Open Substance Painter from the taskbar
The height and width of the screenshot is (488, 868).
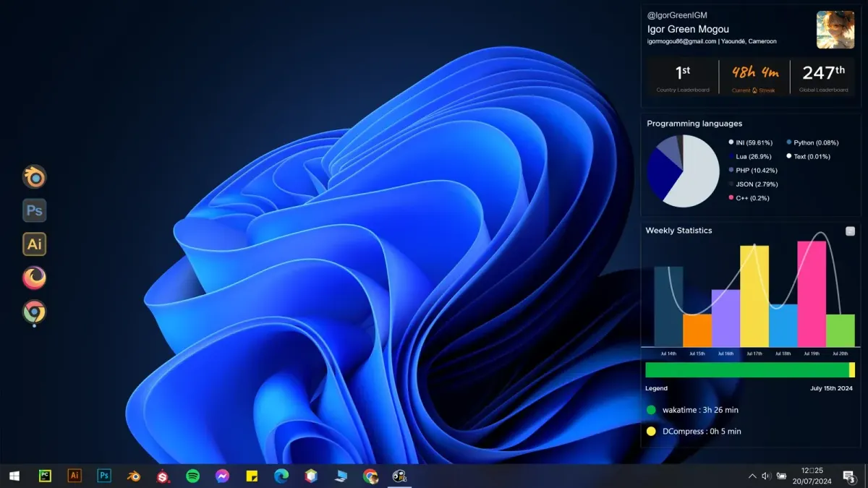(163, 476)
